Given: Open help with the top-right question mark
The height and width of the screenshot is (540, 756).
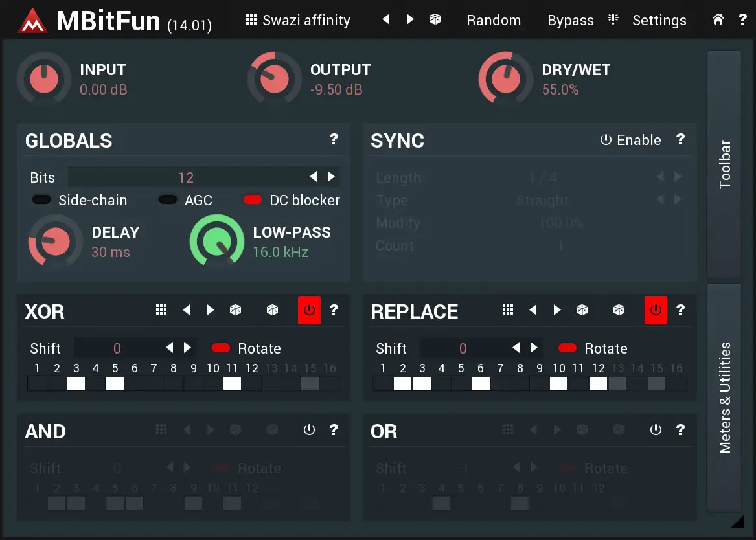Looking at the screenshot, I should click(x=742, y=19).
